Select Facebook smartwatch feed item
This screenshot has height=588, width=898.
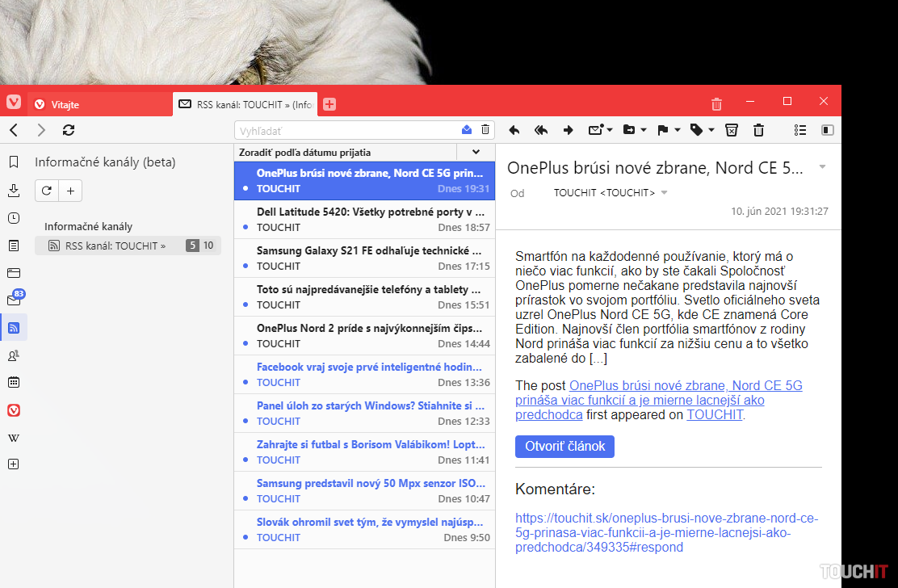368,367
